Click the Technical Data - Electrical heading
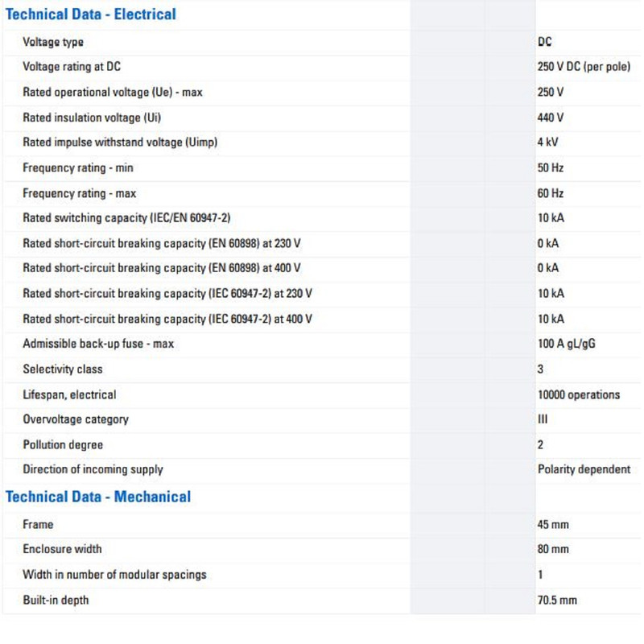 click(90, 14)
